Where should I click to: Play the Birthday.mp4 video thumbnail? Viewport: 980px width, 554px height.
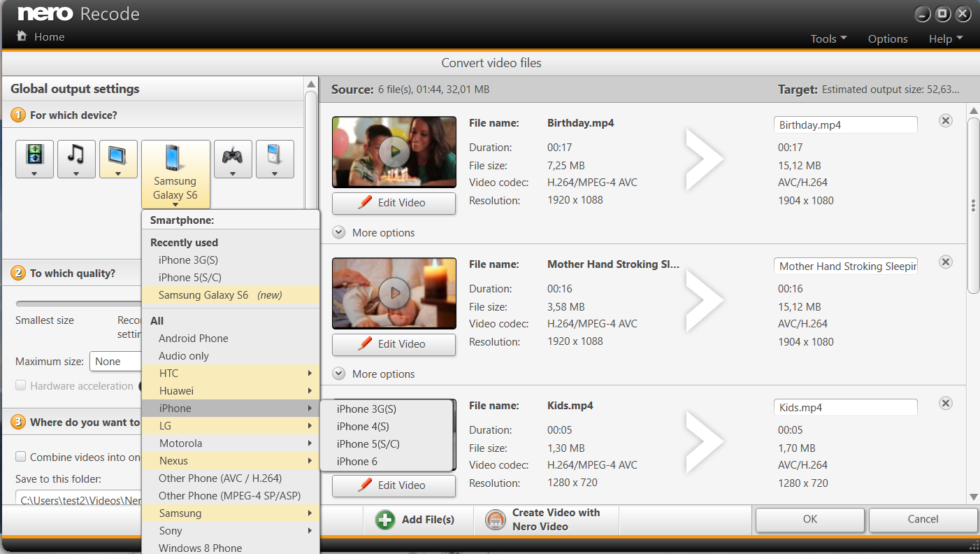click(x=394, y=152)
